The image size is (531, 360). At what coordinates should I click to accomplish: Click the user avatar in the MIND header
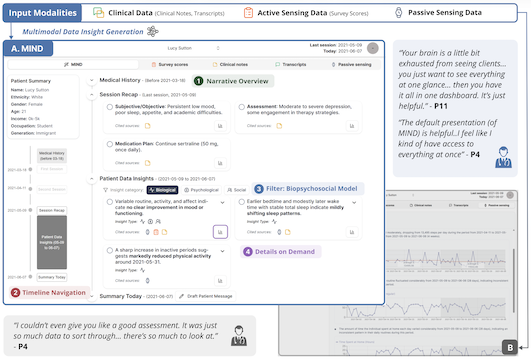pyautogui.click(x=373, y=48)
